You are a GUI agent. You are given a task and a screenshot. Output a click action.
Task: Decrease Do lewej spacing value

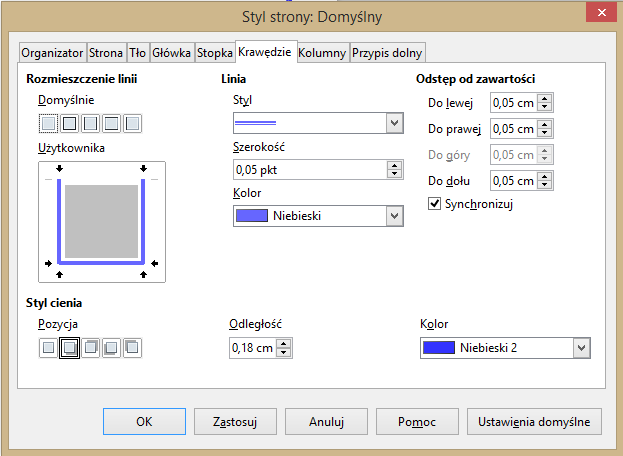tap(545, 106)
